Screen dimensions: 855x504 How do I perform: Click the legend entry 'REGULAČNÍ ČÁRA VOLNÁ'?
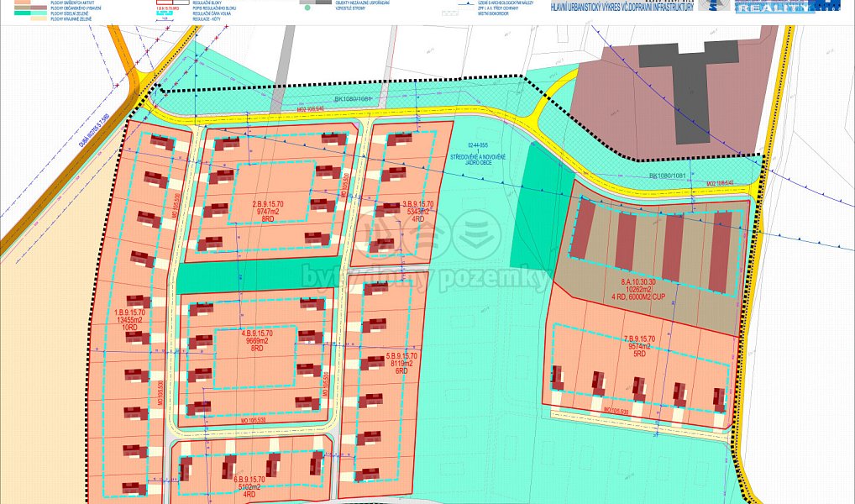coord(212,13)
